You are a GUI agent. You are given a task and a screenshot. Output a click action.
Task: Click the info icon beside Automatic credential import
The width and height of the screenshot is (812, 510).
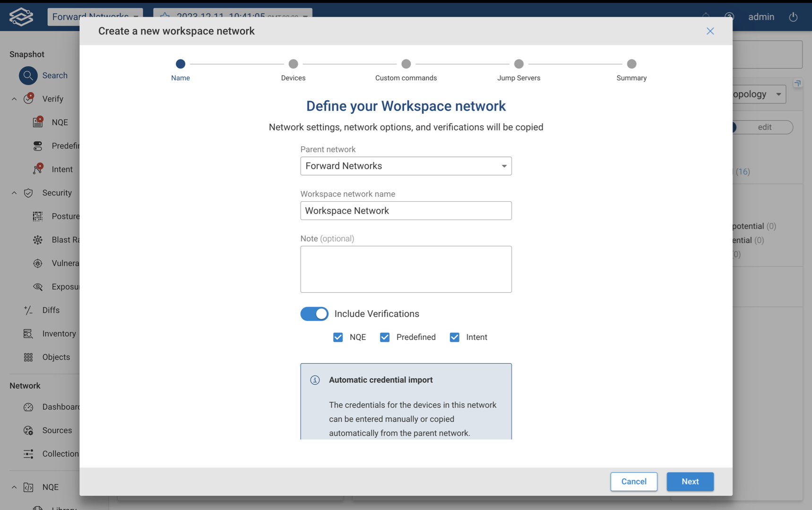pyautogui.click(x=315, y=380)
